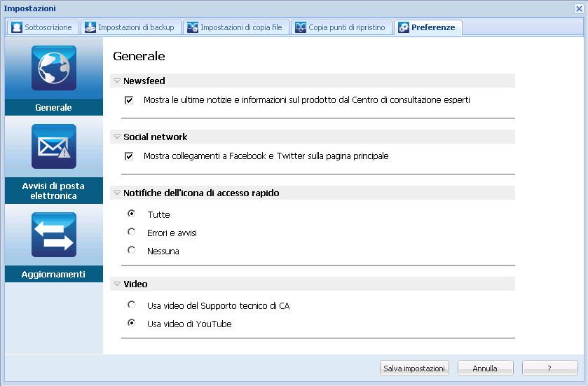This screenshot has width=588, height=386.
Task: Disable Facebook and Twitter links checkbox
Action: tap(129, 156)
